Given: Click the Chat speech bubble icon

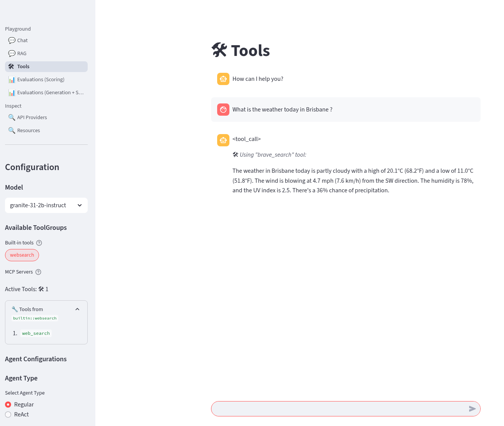Looking at the screenshot, I should pos(12,41).
